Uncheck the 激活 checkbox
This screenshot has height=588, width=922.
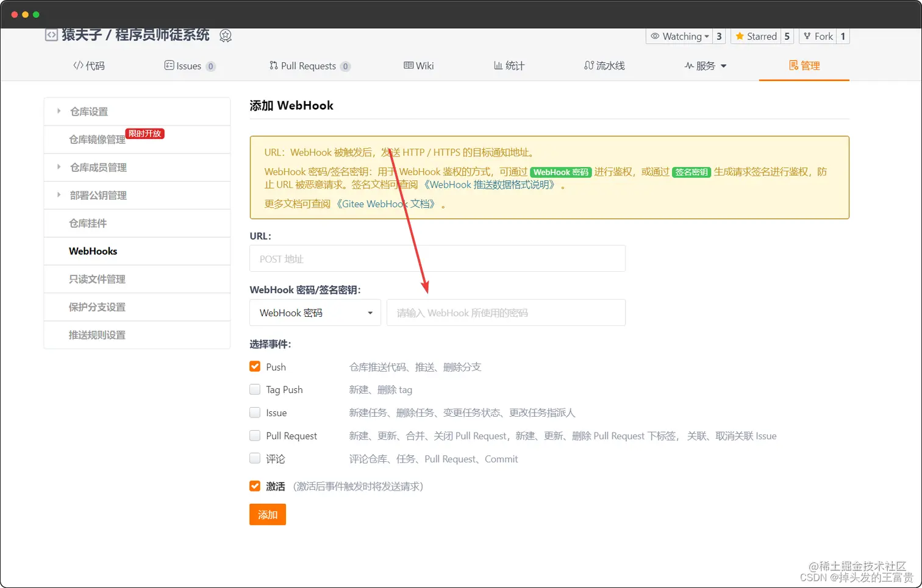click(x=255, y=486)
